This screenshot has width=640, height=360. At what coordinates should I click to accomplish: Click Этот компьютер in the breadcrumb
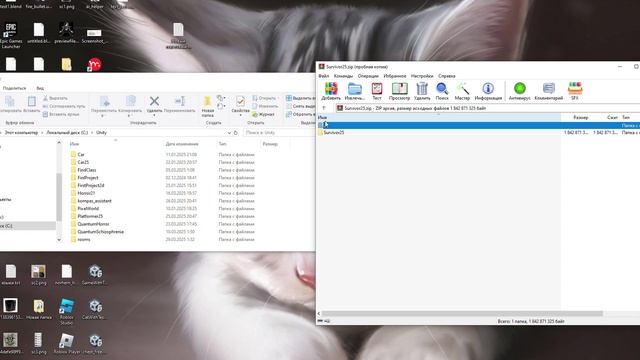[21, 133]
